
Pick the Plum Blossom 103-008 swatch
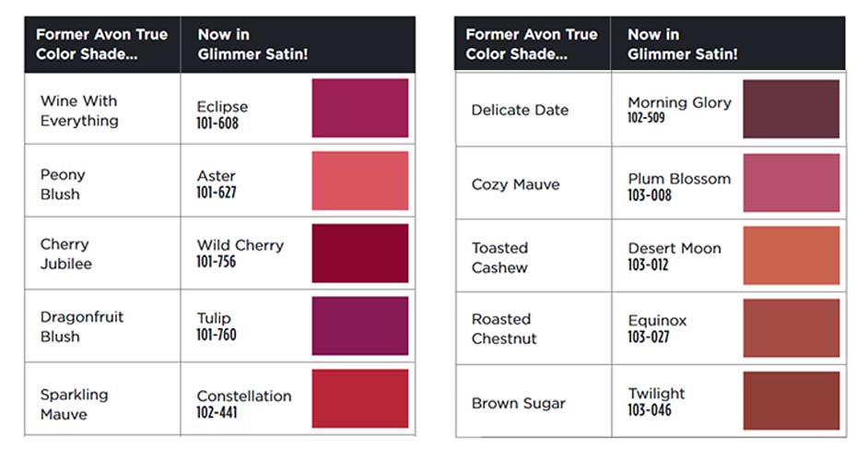coord(791,183)
